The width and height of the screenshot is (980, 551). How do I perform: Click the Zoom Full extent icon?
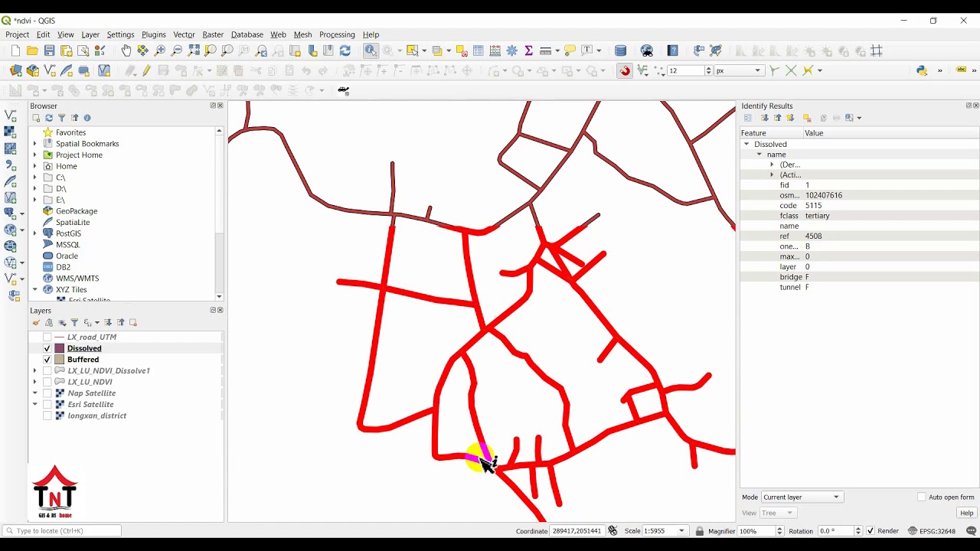tap(194, 51)
